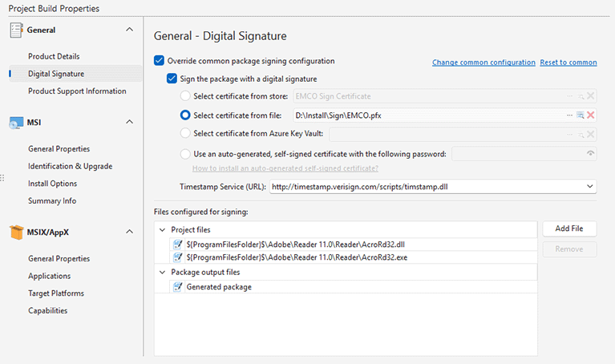
Task: Clear the certificate file with red X
Action: pos(591,115)
